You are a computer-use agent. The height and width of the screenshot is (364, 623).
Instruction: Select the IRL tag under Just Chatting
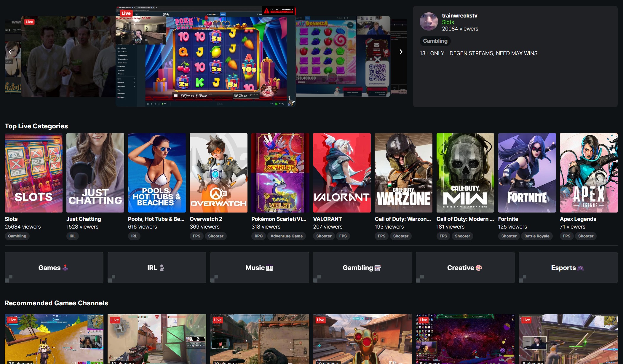72,236
